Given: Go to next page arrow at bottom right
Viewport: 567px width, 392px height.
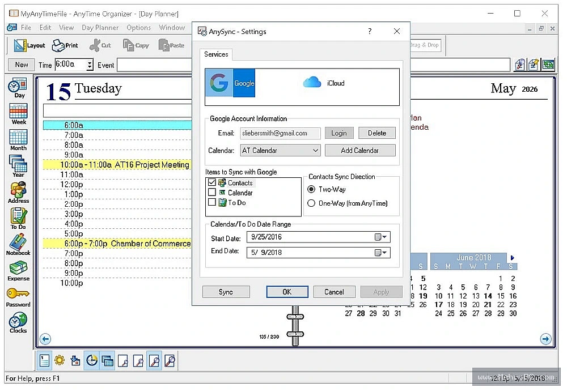Looking at the screenshot, I should pyautogui.click(x=545, y=339).
